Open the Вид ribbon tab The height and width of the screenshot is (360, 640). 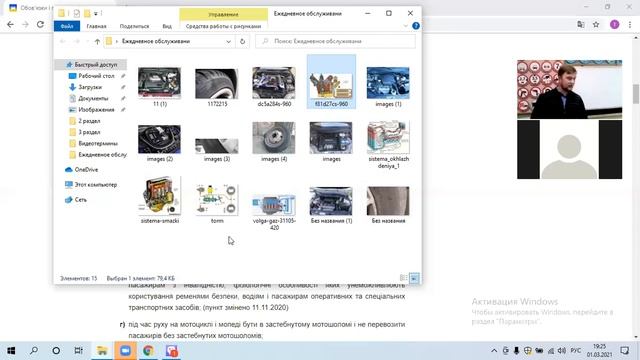167,26
